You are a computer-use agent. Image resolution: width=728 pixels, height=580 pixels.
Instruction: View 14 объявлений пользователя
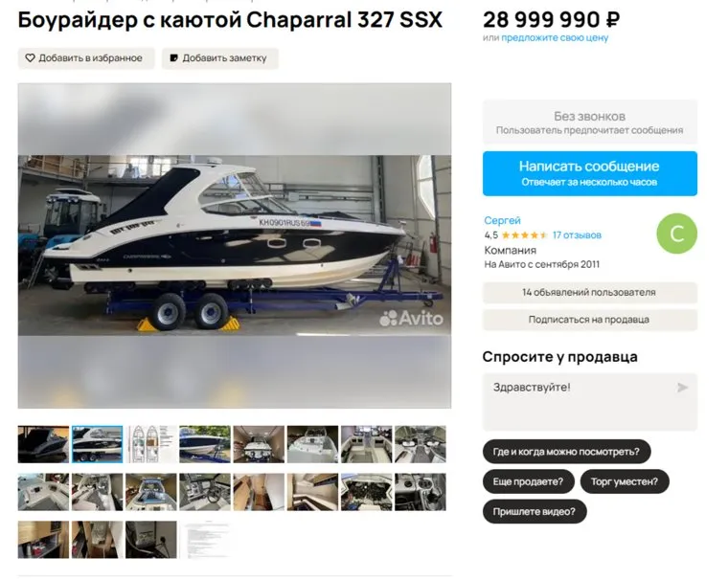point(590,292)
